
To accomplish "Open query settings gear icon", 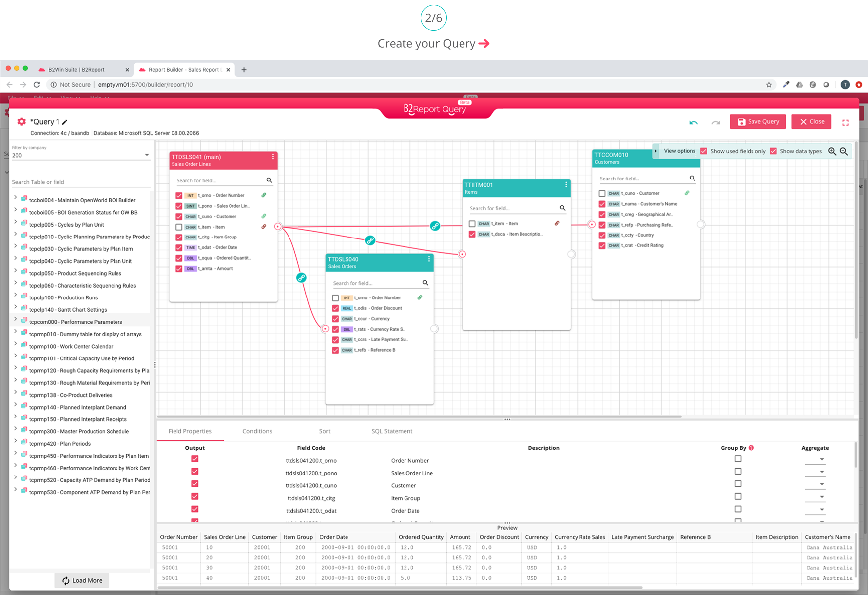I will 21,121.
